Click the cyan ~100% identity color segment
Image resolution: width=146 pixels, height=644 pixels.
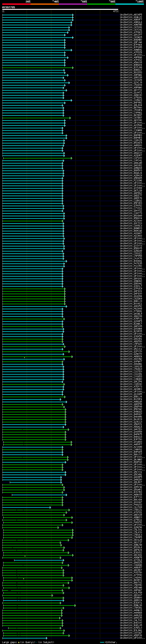click(130, 4)
